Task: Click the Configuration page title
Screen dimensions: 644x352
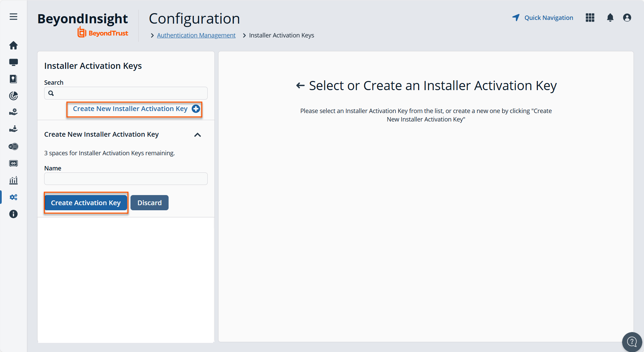Action: (195, 19)
